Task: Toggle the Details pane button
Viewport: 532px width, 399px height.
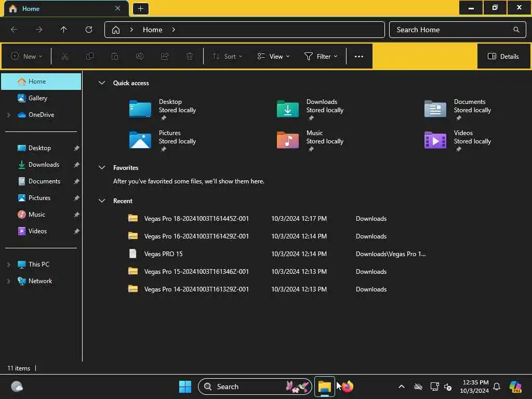Action: pos(503,56)
